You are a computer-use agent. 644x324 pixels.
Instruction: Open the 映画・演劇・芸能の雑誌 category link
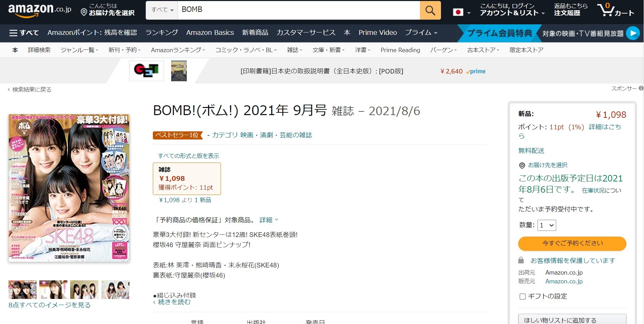pyautogui.click(x=276, y=135)
